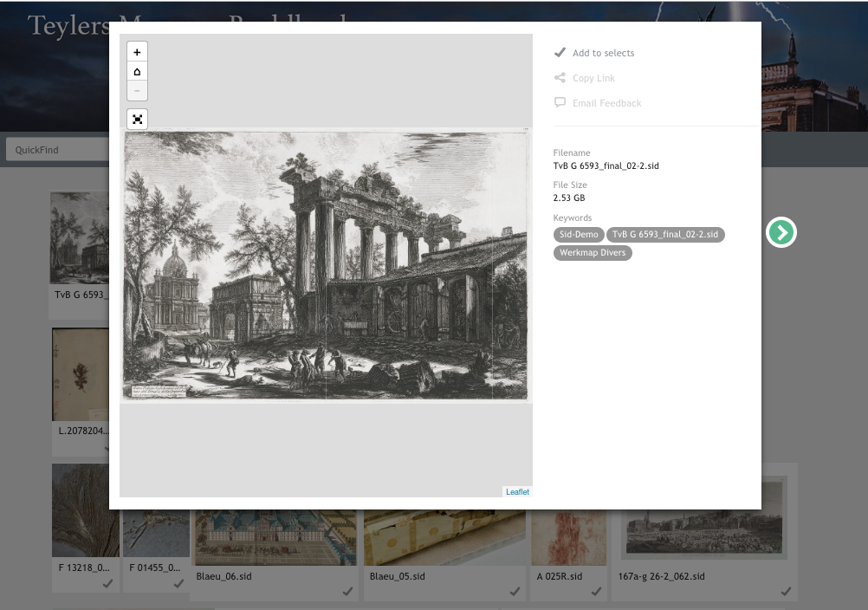Image resolution: width=868 pixels, height=610 pixels.
Task: Toggle select checkmark for Blaeu_06.sid
Action: 347,591
